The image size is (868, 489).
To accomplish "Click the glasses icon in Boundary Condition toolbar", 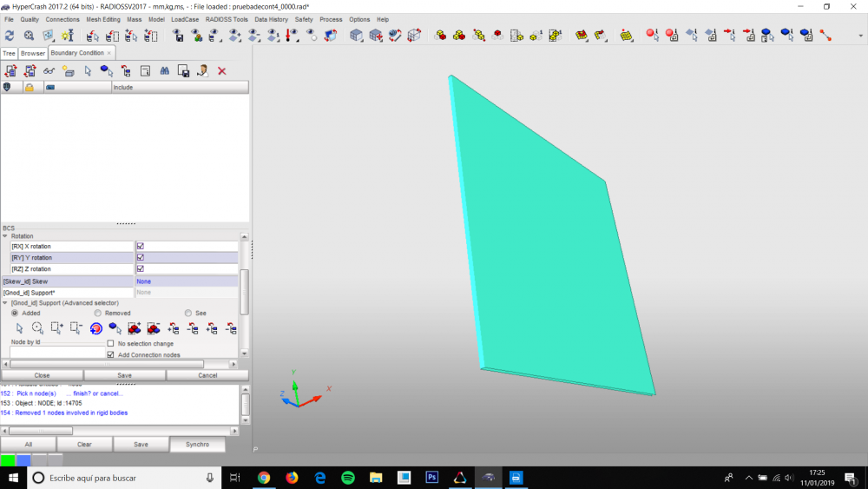I will [x=49, y=71].
